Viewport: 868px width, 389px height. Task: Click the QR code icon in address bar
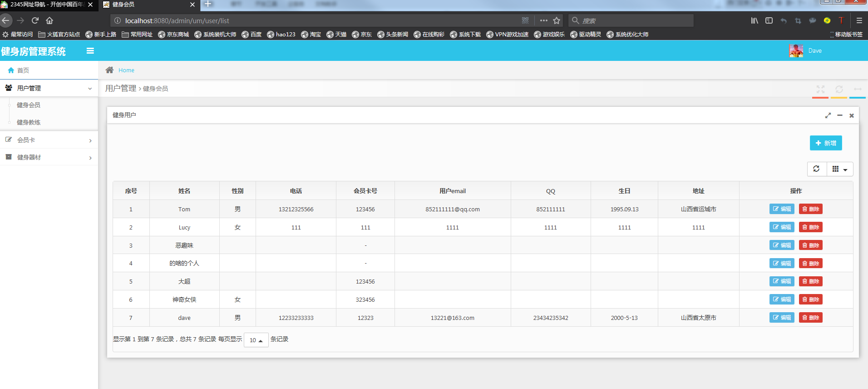pyautogui.click(x=525, y=20)
